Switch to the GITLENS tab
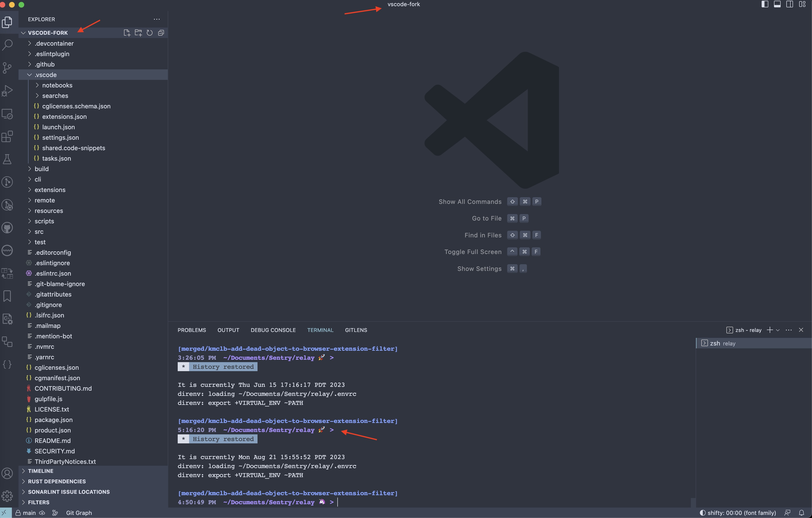812x518 pixels. click(x=356, y=330)
